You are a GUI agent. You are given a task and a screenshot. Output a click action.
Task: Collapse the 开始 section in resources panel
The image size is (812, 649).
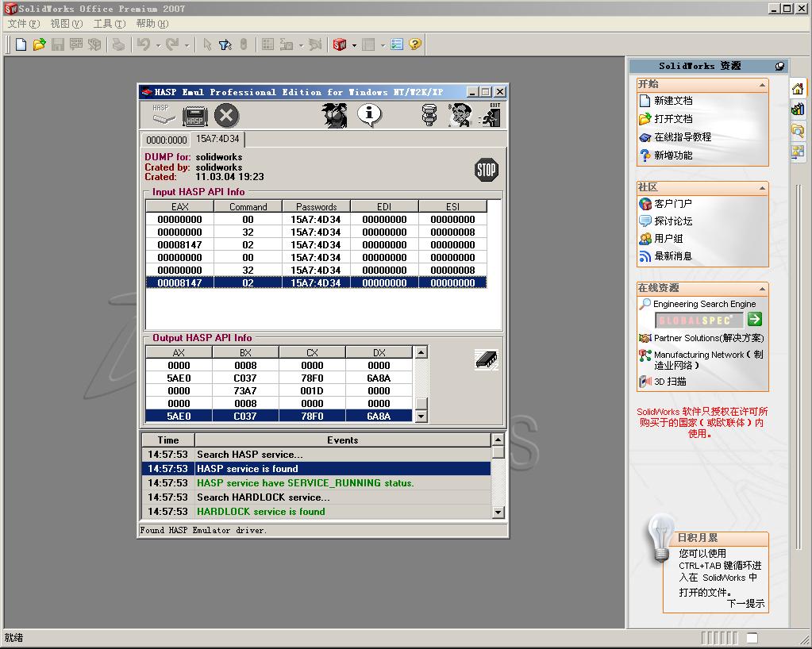click(x=762, y=85)
